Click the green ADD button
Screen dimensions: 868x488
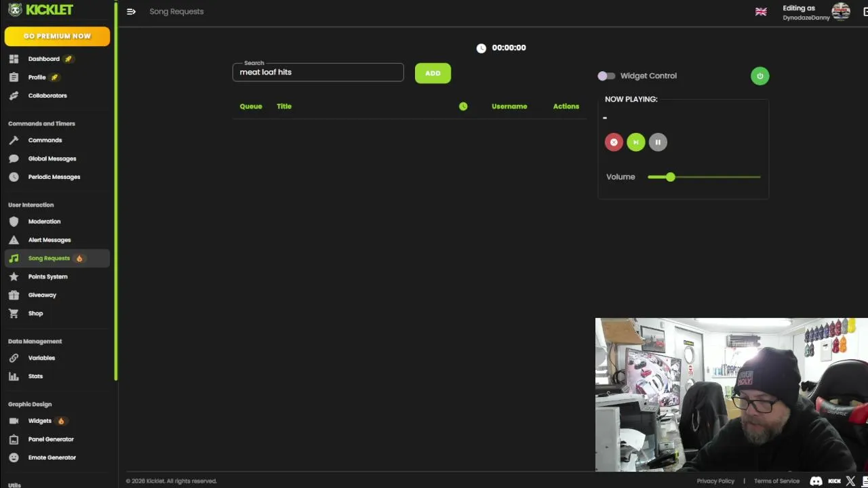(433, 73)
